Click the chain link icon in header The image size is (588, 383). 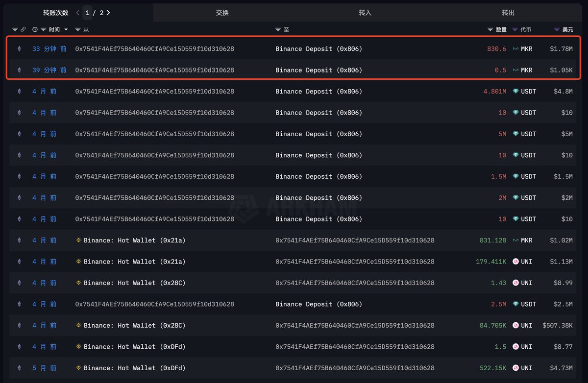(23, 30)
